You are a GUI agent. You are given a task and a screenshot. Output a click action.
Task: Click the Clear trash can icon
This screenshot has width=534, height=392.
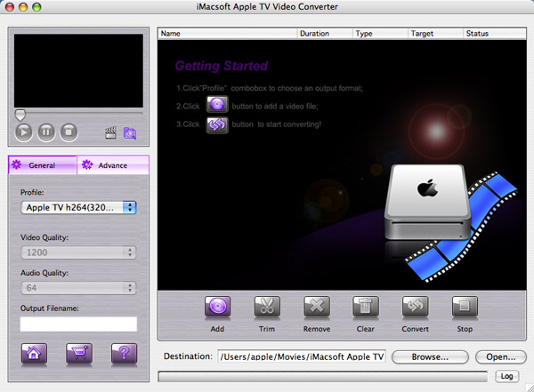(x=366, y=307)
